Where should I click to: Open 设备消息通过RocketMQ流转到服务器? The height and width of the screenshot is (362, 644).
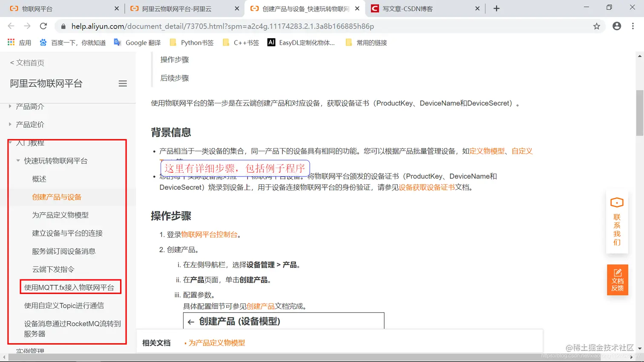[72, 329]
